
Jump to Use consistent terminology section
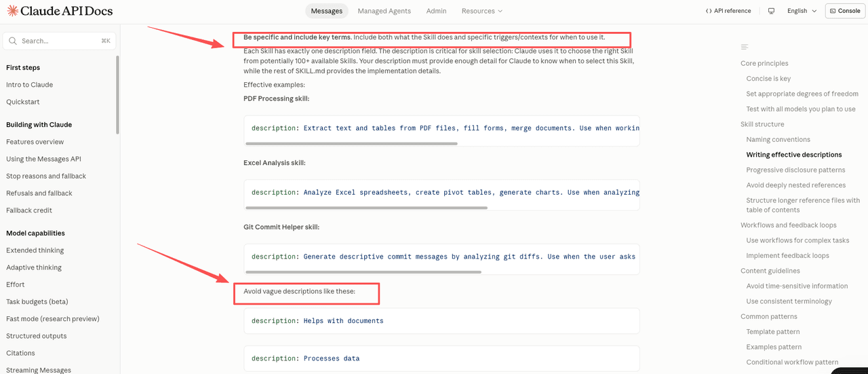(789, 301)
